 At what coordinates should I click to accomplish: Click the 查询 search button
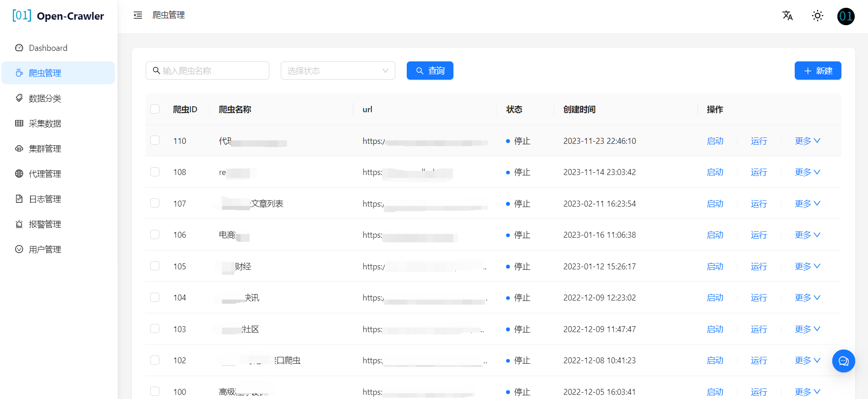click(430, 71)
